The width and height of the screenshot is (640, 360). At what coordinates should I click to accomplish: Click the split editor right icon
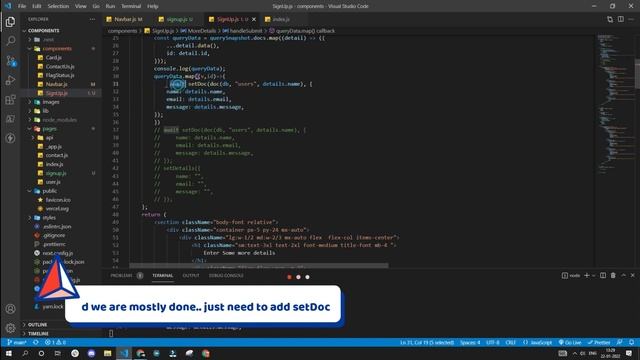pos(620,19)
